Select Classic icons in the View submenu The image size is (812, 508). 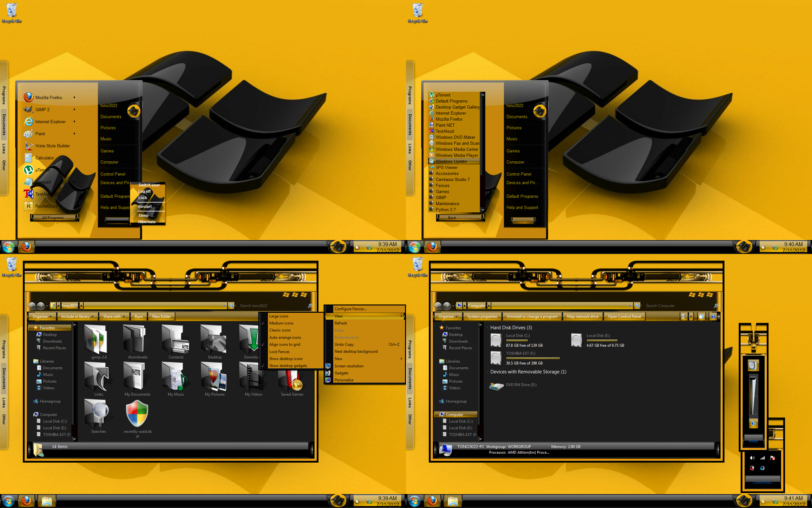[280, 330]
